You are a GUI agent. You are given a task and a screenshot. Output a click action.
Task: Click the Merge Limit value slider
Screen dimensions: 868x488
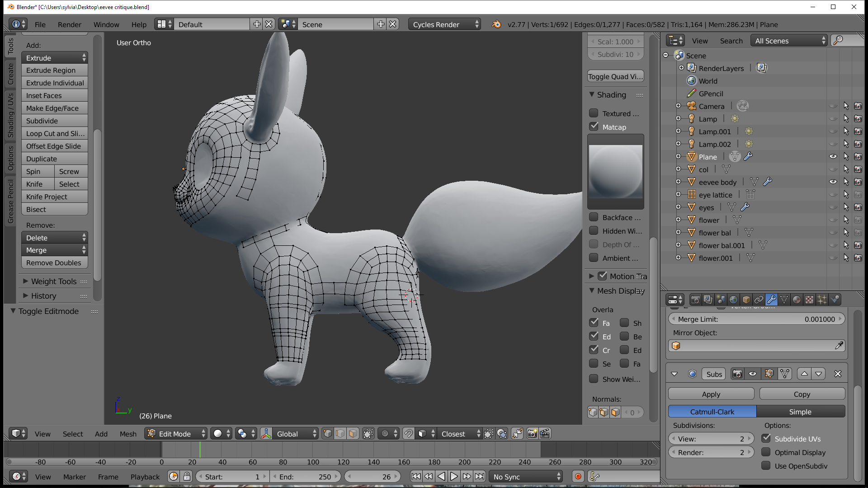pos(756,319)
